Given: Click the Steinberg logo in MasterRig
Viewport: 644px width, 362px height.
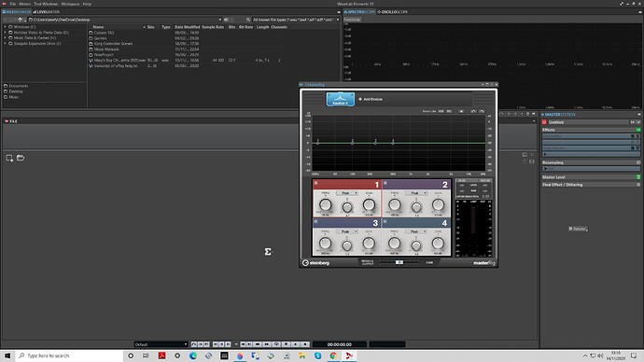Looking at the screenshot, I should (315, 263).
